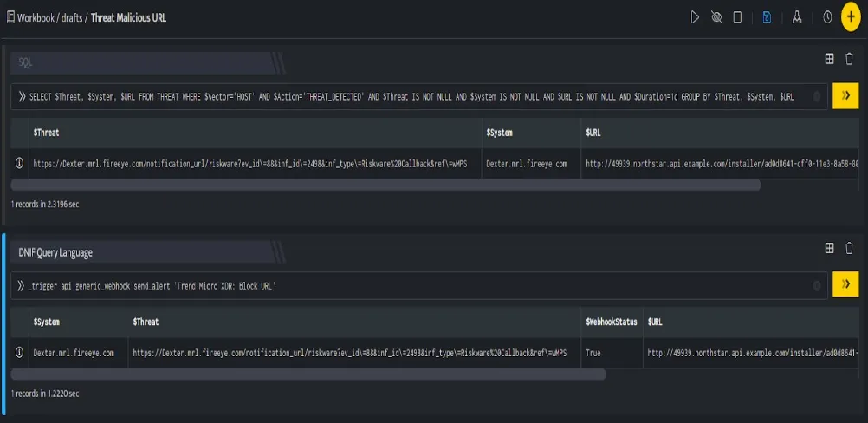
Task: Select $System header in DNIF results
Action: [x=47, y=322]
